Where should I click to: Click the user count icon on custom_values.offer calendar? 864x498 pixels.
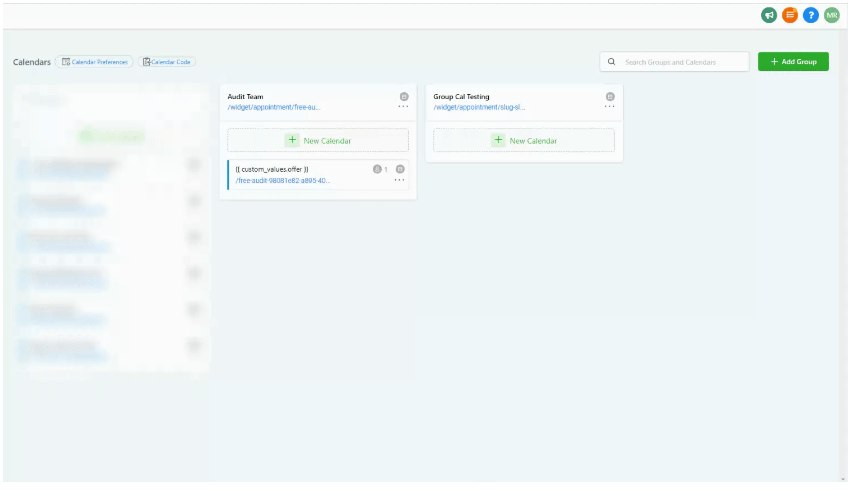point(378,169)
